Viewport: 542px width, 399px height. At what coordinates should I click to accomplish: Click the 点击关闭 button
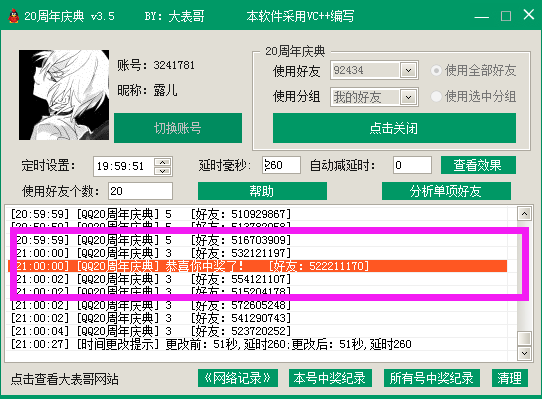(394, 128)
